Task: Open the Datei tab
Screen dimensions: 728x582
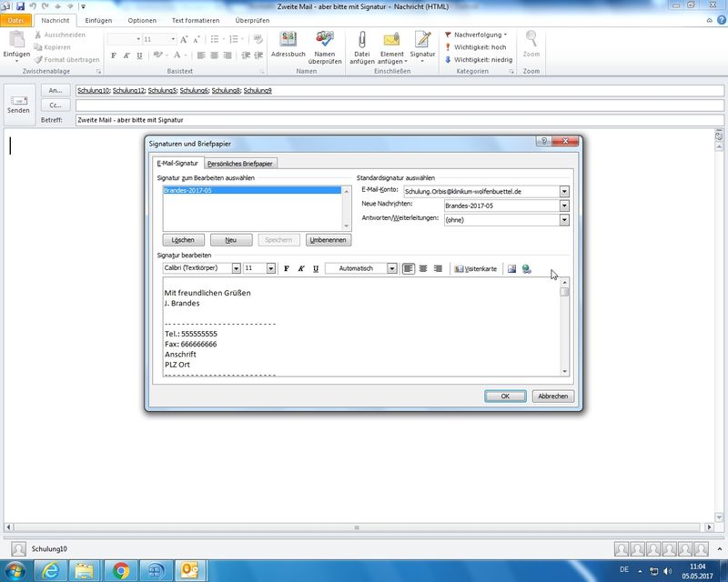Action: coord(15,20)
